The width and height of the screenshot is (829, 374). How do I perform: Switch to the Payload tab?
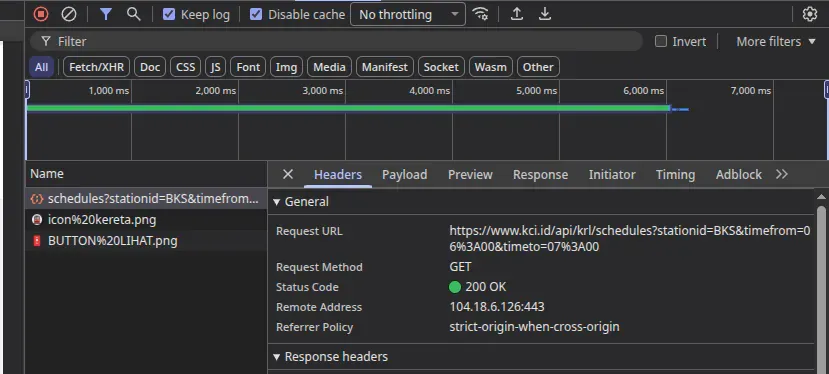(x=404, y=175)
